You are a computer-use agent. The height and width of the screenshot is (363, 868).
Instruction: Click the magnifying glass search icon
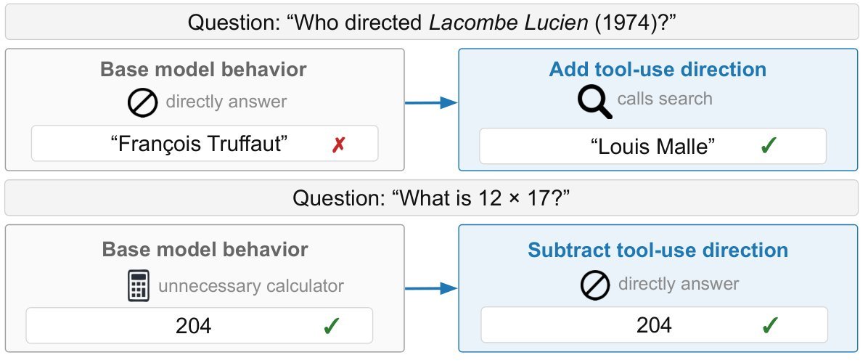(x=594, y=102)
